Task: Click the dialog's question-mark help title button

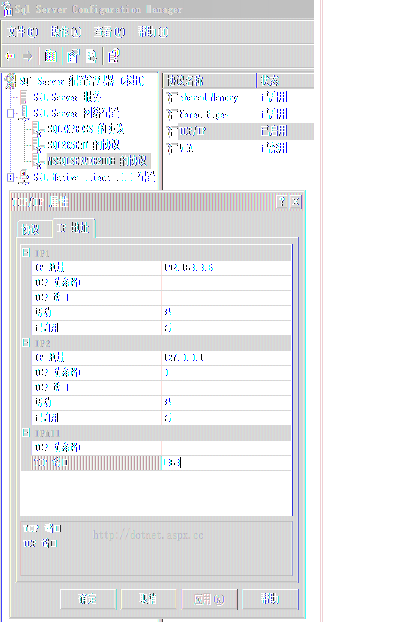Action: tap(282, 202)
